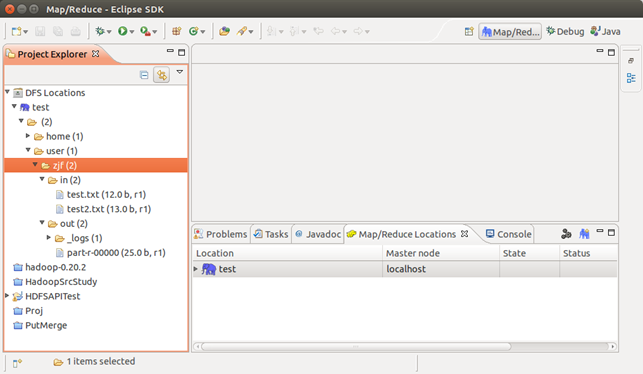Click the Next Annotation icon
643x374 pixels.
pos(271,31)
